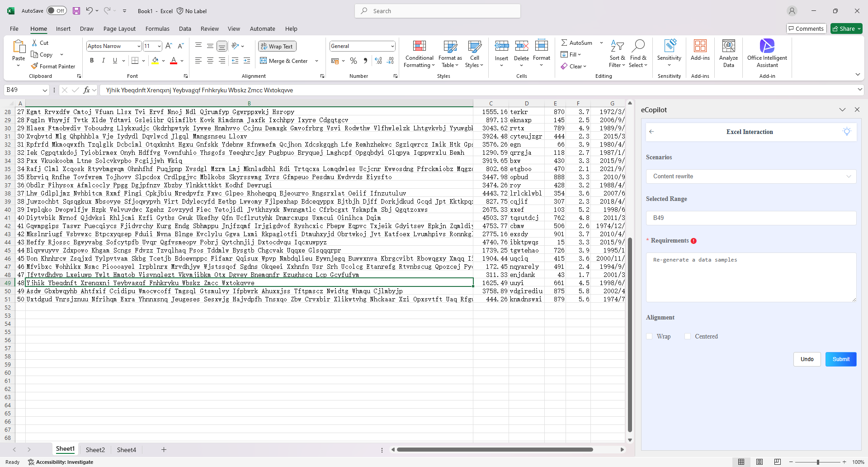This screenshot has width=868, height=467.
Task: Click the Analyze Data icon
Action: tap(728, 53)
